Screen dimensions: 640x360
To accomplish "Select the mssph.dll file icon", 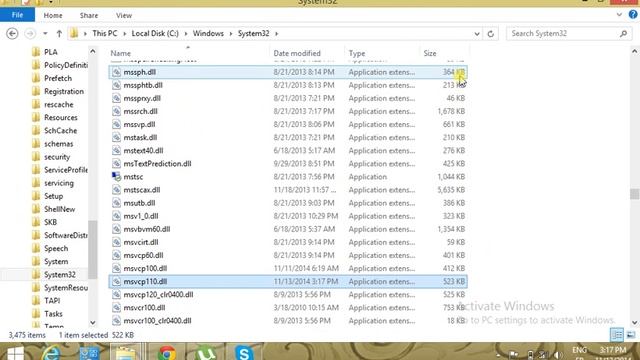I will pos(116,72).
